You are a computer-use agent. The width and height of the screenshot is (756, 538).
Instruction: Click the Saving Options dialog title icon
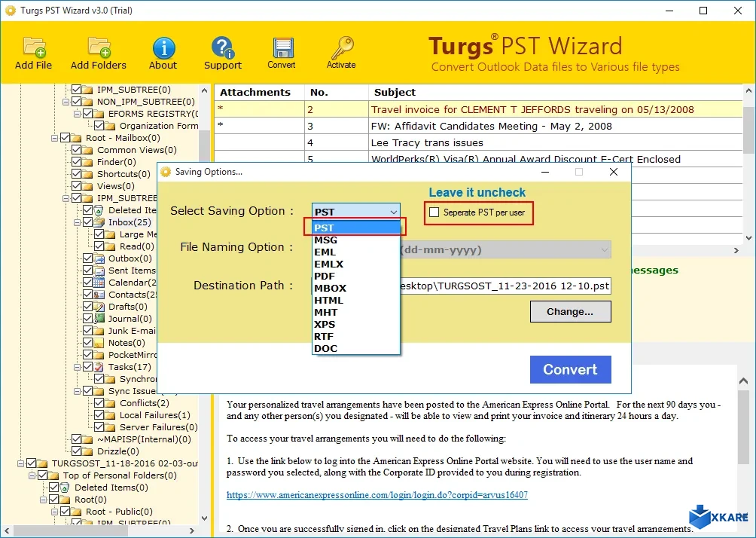pos(166,172)
